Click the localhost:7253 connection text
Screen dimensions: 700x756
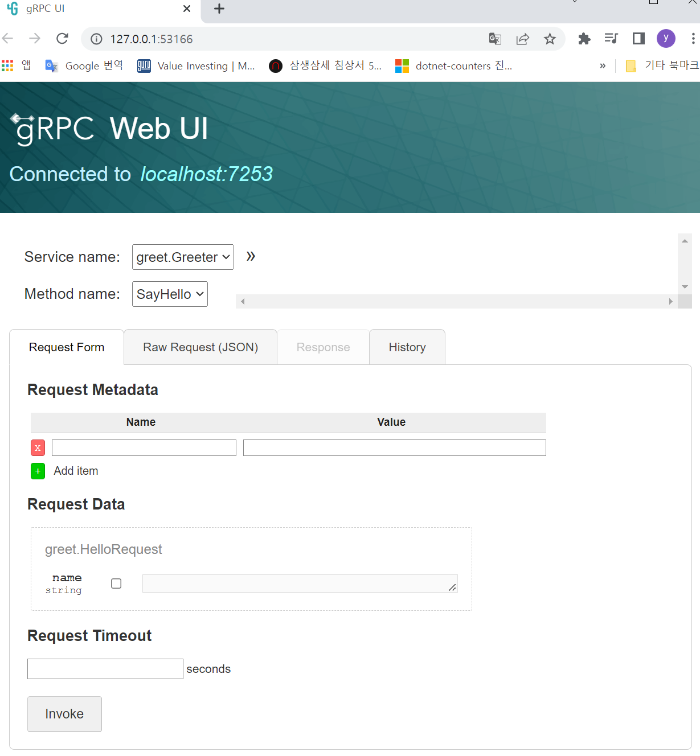coord(207,174)
